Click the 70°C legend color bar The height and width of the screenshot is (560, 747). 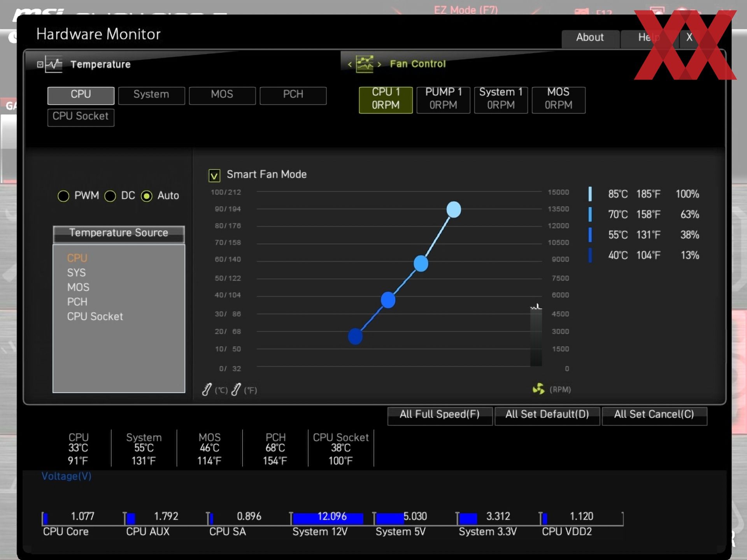tap(590, 215)
